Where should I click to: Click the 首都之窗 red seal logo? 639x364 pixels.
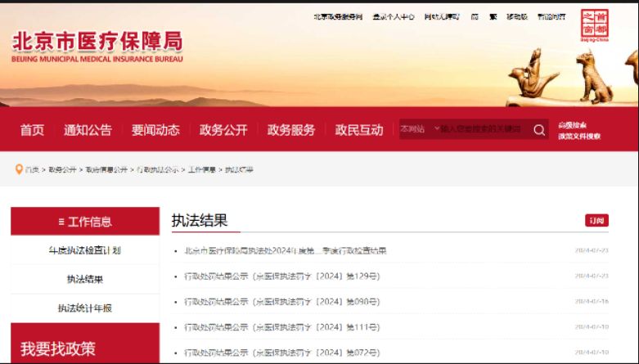[594, 25]
